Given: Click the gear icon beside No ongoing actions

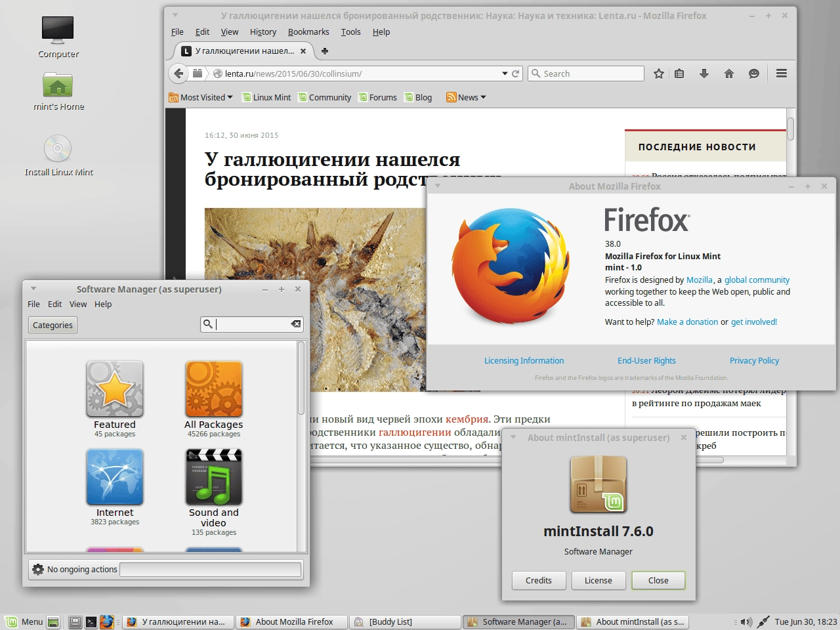Looking at the screenshot, I should [x=38, y=569].
